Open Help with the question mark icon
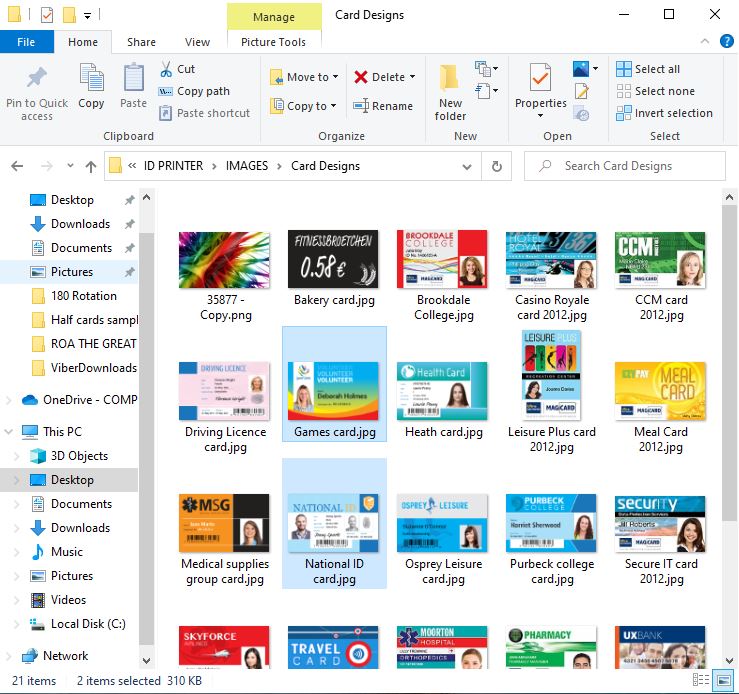The width and height of the screenshot is (739, 694). 726,41
